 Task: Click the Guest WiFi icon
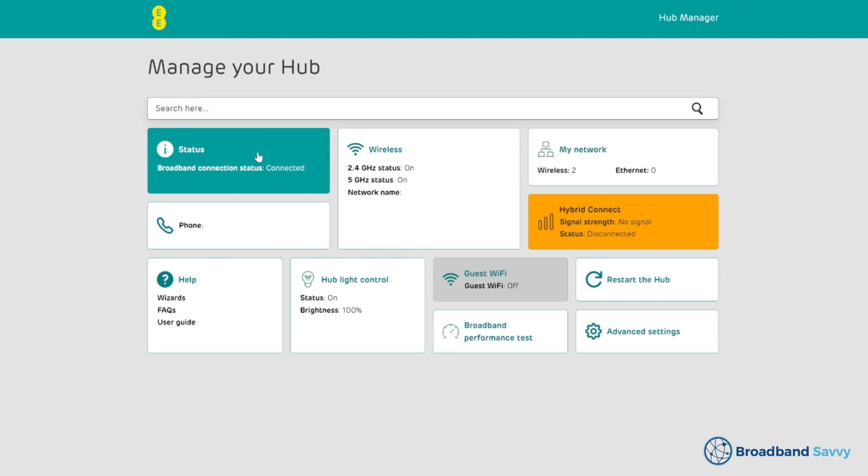click(450, 280)
